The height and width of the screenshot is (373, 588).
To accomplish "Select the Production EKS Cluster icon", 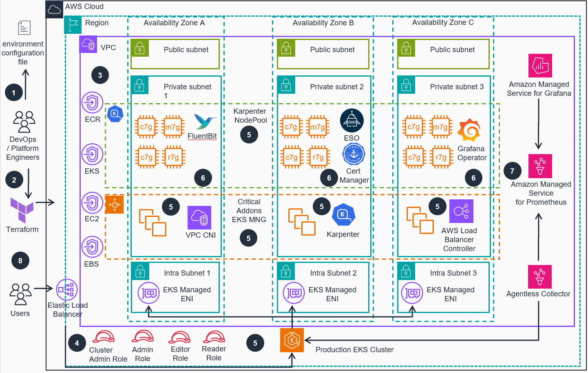I will (292, 340).
